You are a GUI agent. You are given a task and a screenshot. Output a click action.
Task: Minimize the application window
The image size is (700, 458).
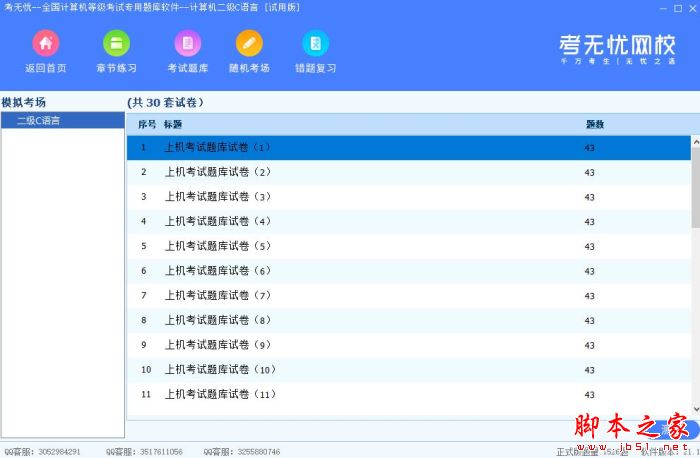point(663,8)
